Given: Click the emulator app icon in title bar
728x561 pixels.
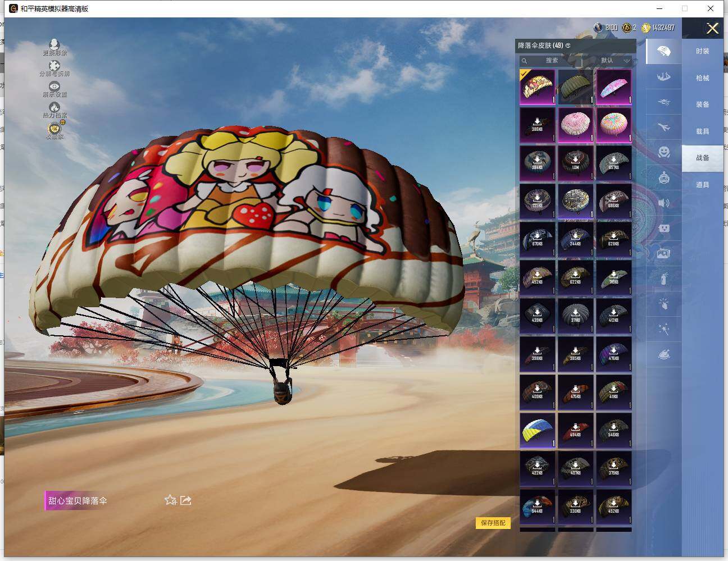Looking at the screenshot, I should pos(13,8).
